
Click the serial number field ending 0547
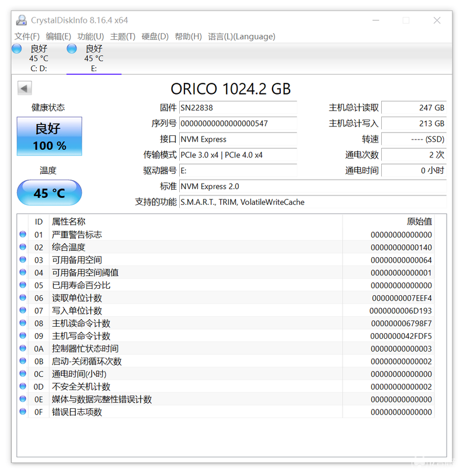[238, 124]
